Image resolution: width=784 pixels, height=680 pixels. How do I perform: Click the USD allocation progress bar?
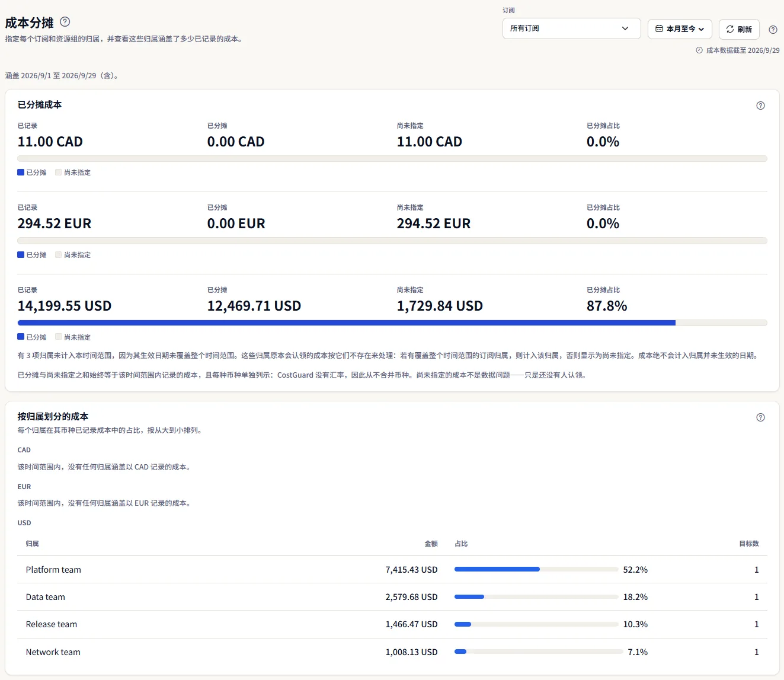coord(392,323)
